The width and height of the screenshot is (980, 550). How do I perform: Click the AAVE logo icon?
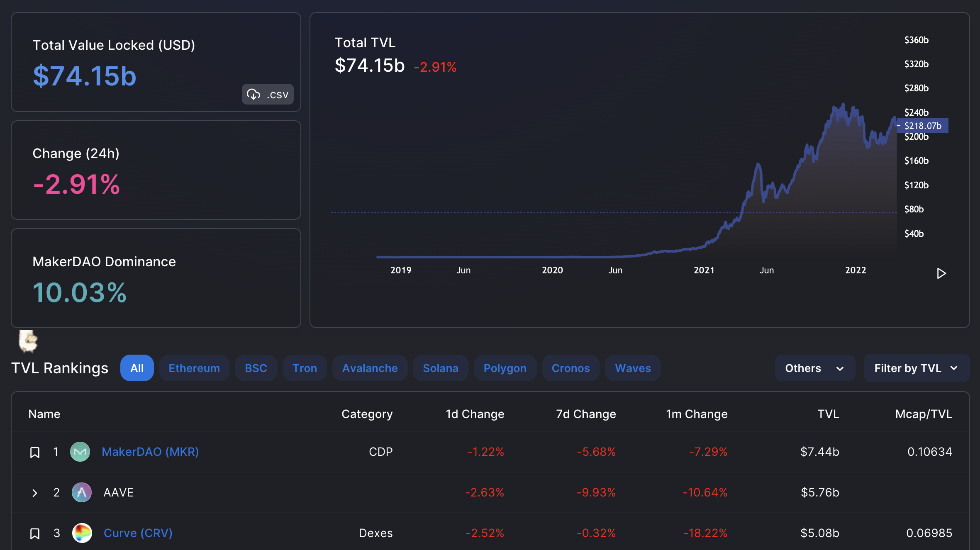click(x=82, y=492)
